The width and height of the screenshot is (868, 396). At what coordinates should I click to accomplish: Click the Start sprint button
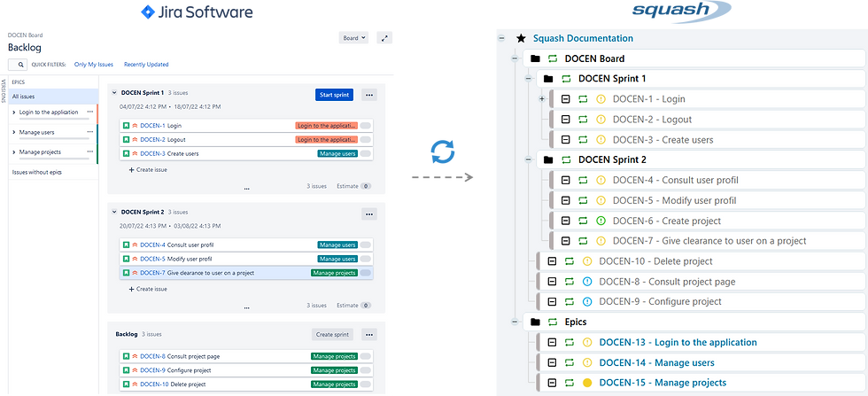click(x=335, y=95)
